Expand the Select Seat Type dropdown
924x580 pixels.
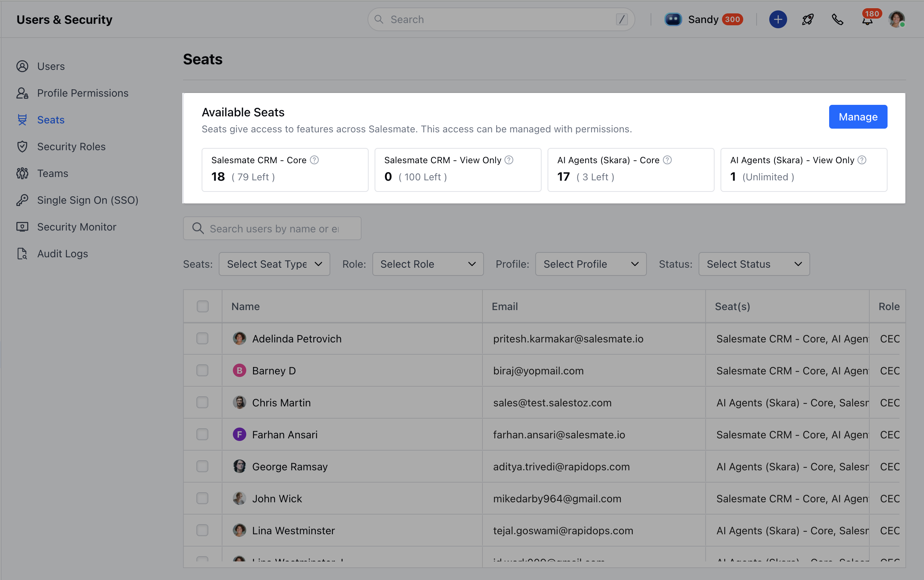pos(275,264)
